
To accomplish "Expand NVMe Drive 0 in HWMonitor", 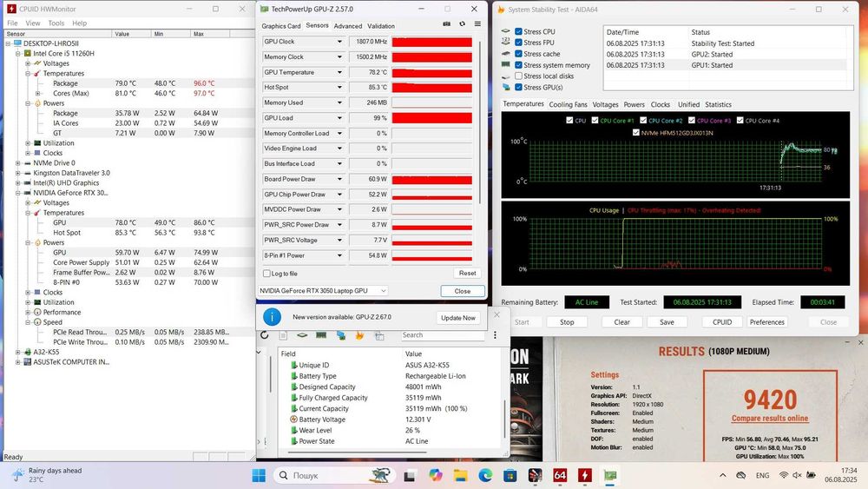I will (17, 163).
